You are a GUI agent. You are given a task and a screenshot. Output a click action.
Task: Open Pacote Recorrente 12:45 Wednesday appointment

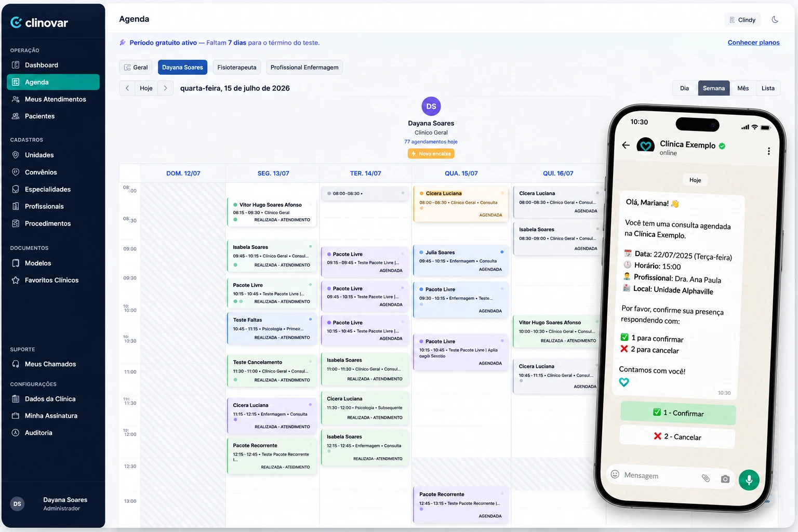click(x=461, y=505)
